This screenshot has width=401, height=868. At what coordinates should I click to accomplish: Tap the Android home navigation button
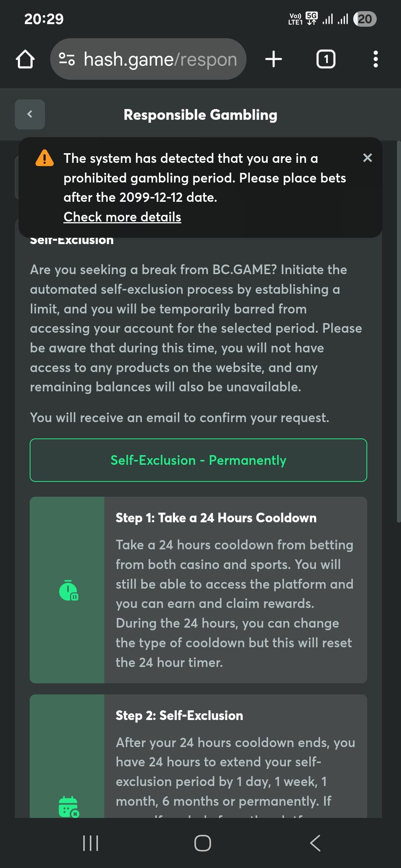coord(202,843)
